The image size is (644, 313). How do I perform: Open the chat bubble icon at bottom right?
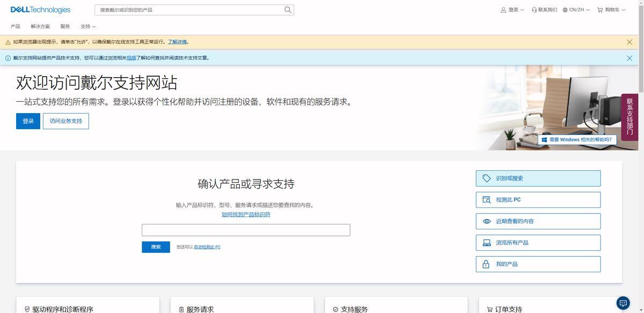623,302
